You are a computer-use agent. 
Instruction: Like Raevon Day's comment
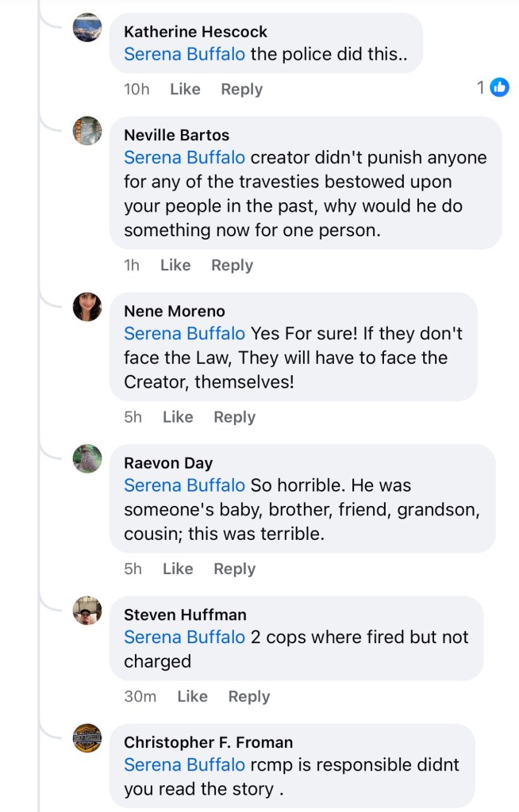178,569
